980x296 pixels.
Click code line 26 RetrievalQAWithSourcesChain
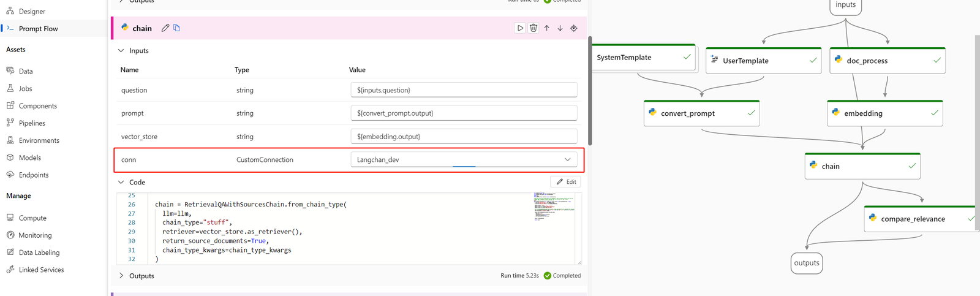click(251, 204)
